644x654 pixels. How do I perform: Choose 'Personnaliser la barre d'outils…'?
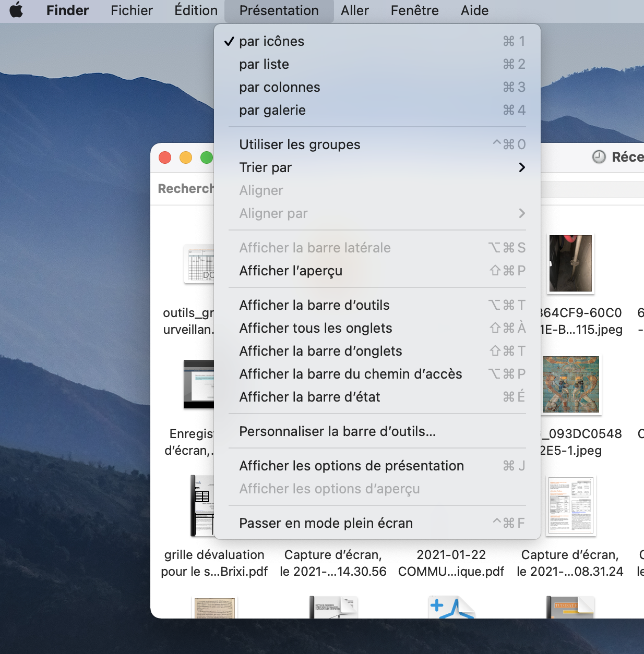pyautogui.click(x=337, y=431)
